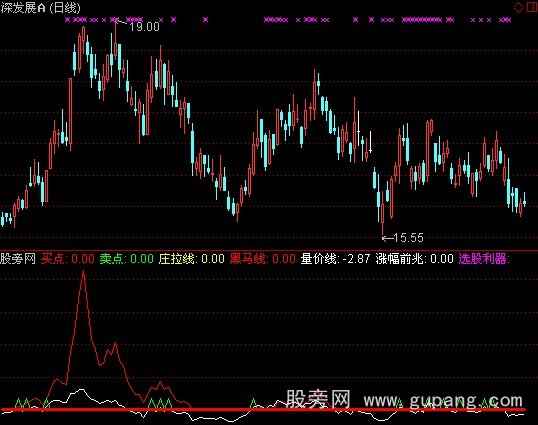
Task: Click the faint diamond icon at top-right corner
Action: tap(518, 7)
